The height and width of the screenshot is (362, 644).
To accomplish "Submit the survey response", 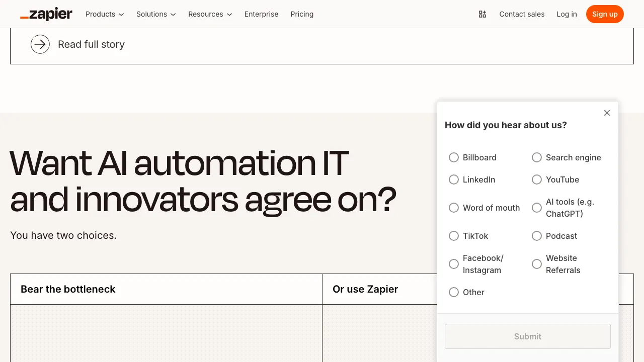I will [527, 336].
